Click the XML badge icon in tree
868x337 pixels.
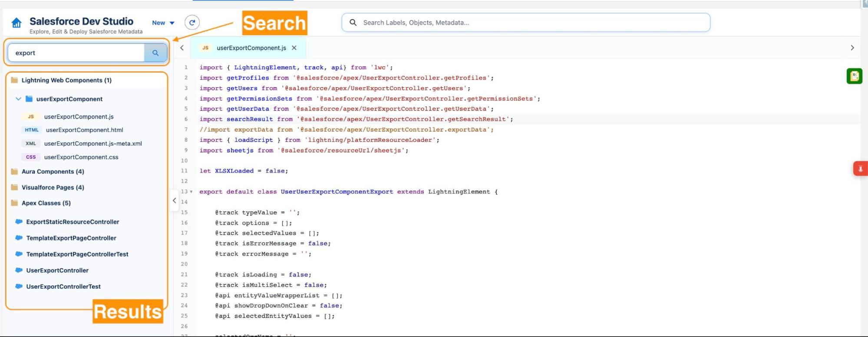click(31, 143)
